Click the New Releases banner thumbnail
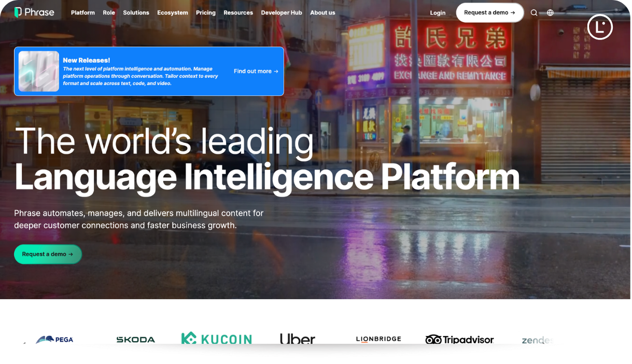Image resolution: width=632 pixels, height=364 pixels. tap(39, 72)
